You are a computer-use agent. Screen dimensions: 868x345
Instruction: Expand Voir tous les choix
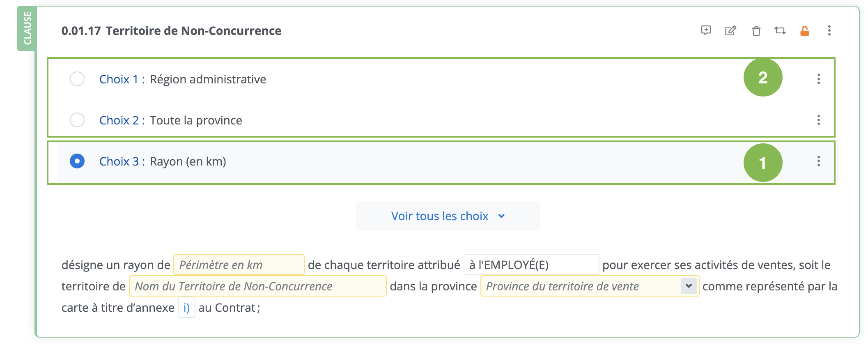click(448, 216)
